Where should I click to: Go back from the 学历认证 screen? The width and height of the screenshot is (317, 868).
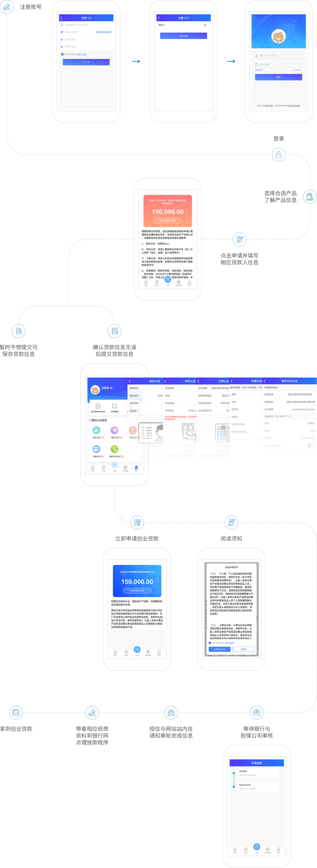[x=165, y=381]
